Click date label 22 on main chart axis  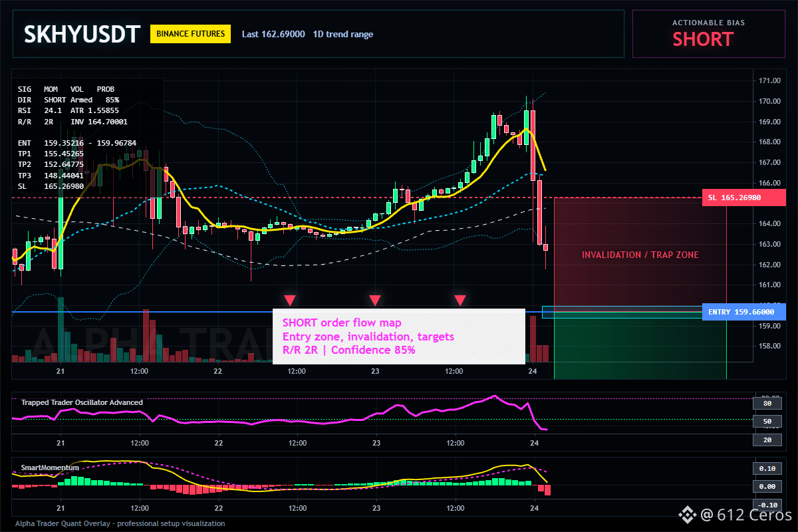coord(218,371)
